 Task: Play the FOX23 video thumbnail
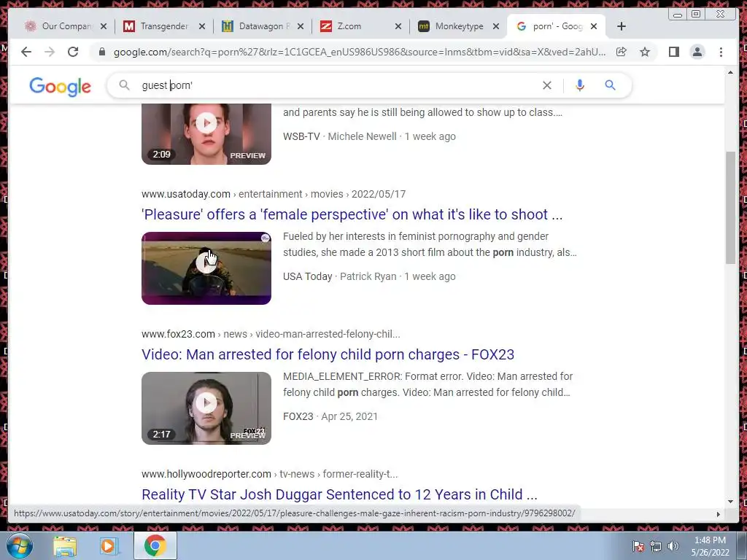(206, 408)
